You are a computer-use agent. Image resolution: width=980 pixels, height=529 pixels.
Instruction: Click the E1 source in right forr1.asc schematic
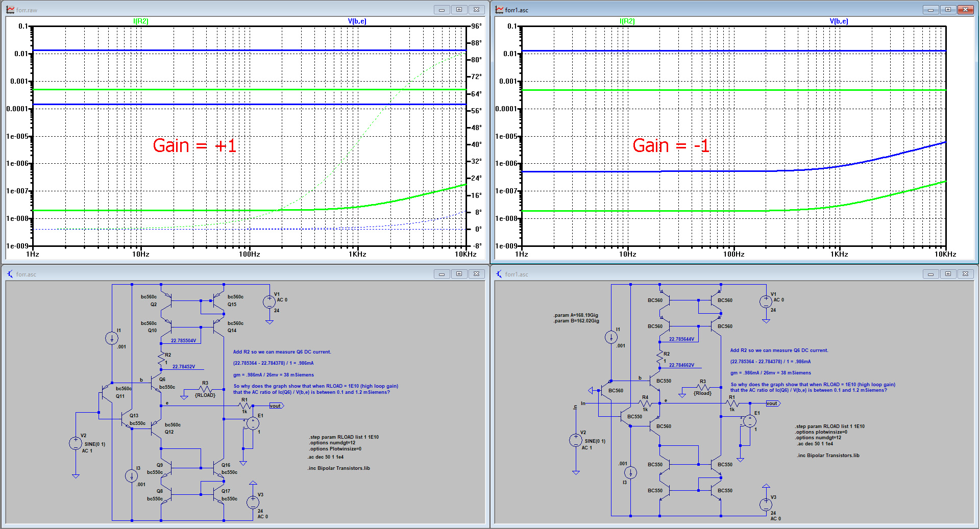click(749, 421)
